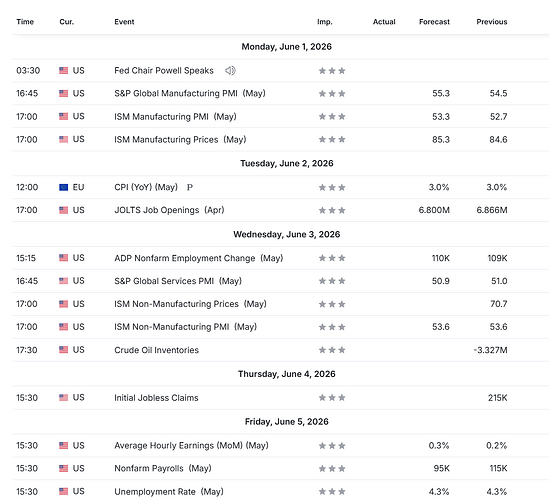Click the US flag on Fed Chair Powell row
Screen dimensions: 549x500
(63, 71)
